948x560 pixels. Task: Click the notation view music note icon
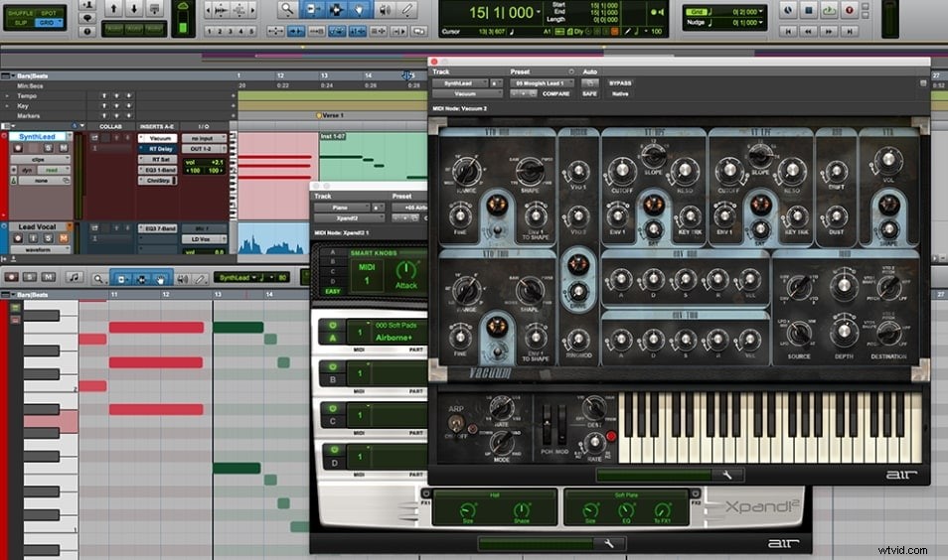pos(74,277)
